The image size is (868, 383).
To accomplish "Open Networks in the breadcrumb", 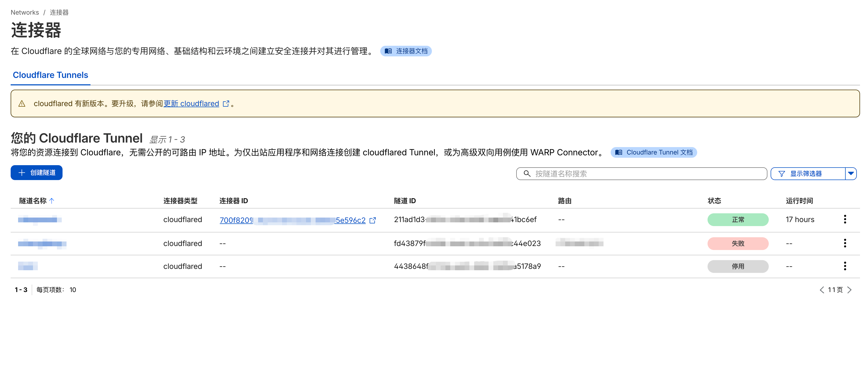I will tap(25, 12).
